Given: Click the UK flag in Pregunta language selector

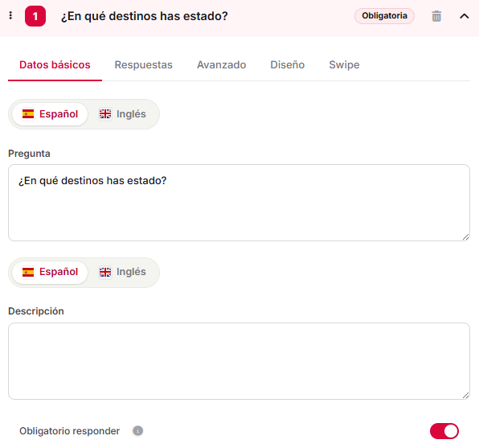Looking at the screenshot, I should [x=105, y=114].
